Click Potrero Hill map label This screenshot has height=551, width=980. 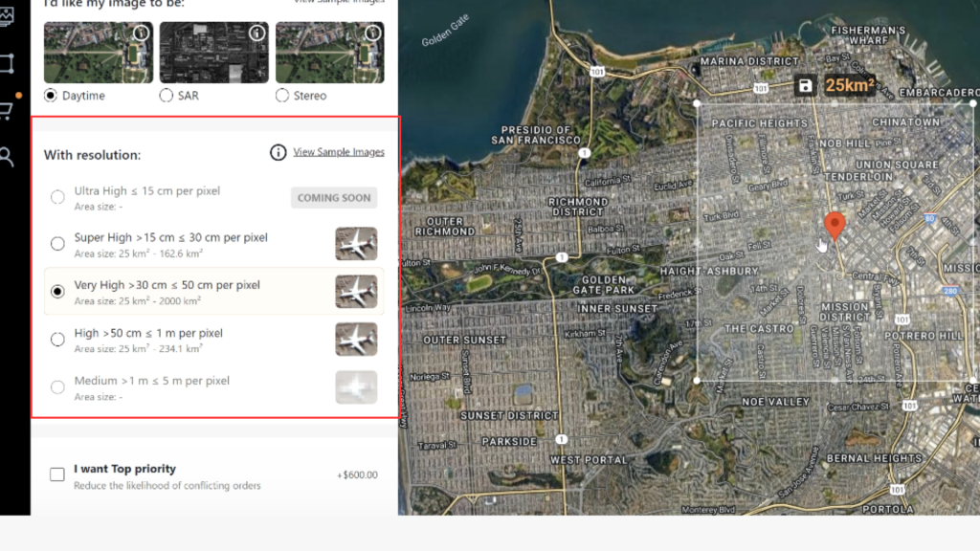coord(924,336)
